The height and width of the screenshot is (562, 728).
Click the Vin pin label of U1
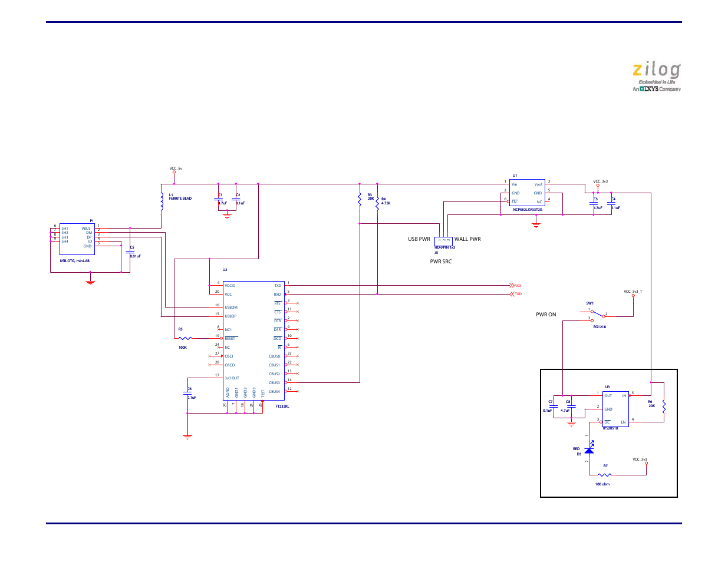(x=515, y=184)
